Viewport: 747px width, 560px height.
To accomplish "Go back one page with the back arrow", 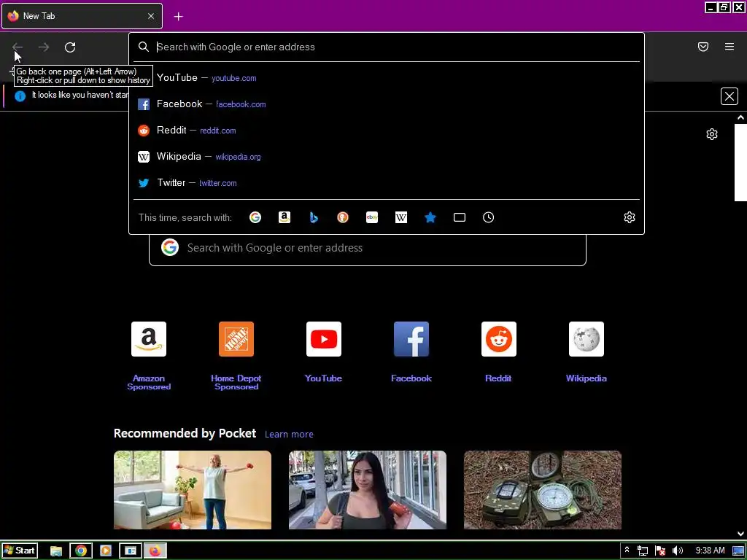I will (18, 47).
